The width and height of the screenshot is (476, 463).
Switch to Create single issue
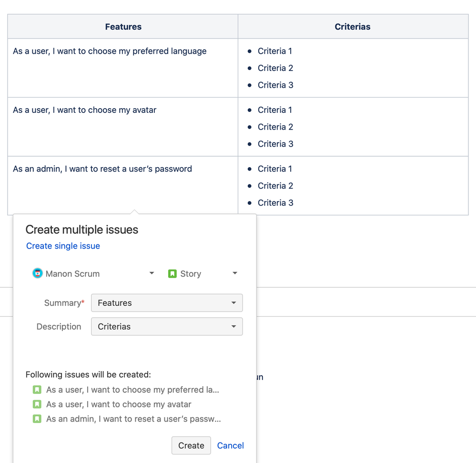[x=63, y=246]
